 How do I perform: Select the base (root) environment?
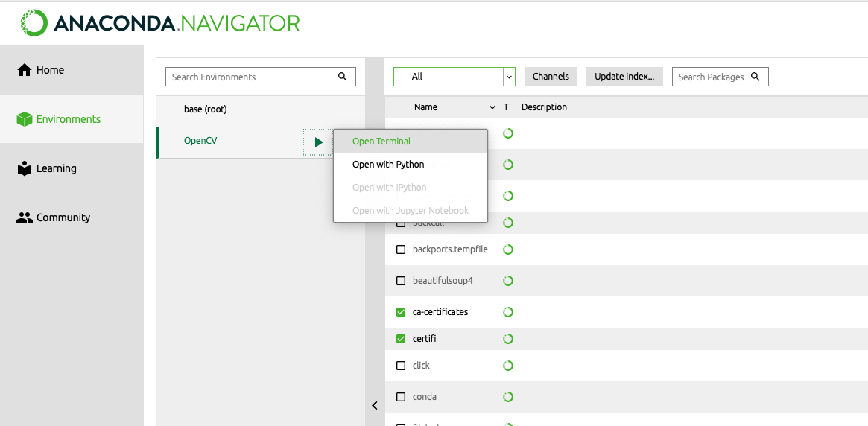point(261,109)
